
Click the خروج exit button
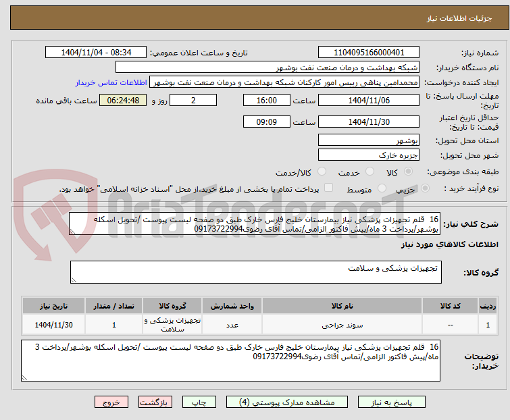pyautogui.click(x=111, y=402)
